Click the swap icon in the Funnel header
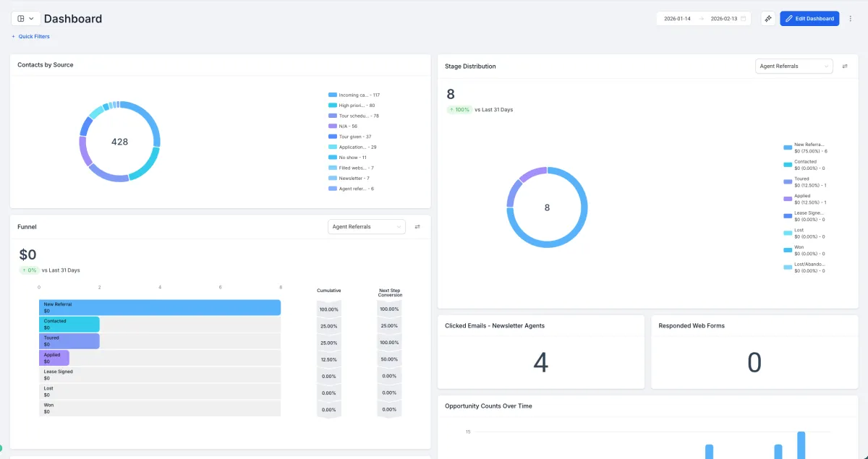 (x=417, y=227)
